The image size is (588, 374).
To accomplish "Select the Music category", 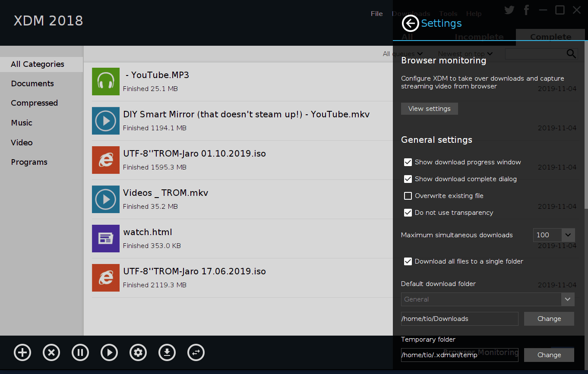I will 22,123.
